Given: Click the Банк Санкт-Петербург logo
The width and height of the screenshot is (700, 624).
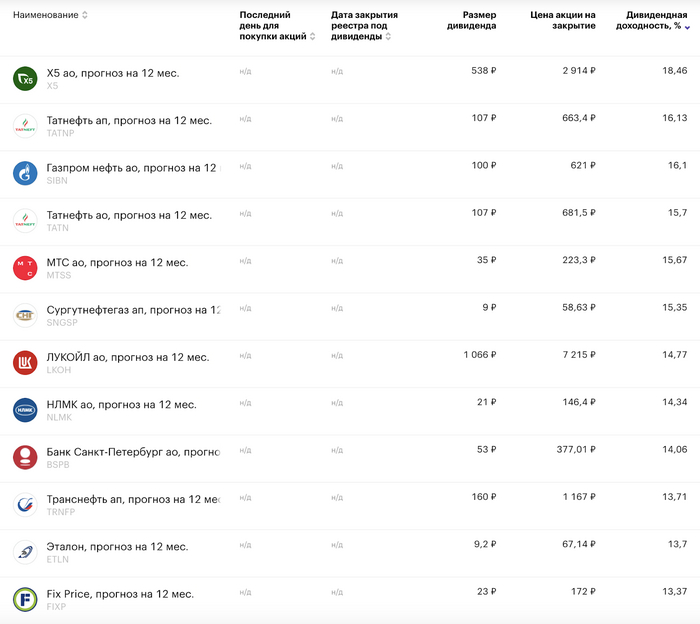Looking at the screenshot, I should click(25, 458).
